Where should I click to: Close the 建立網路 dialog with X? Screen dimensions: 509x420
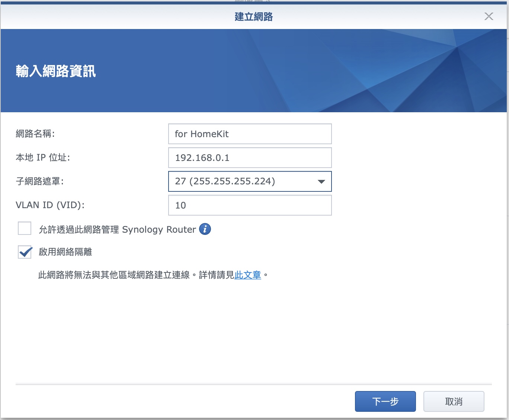(489, 16)
